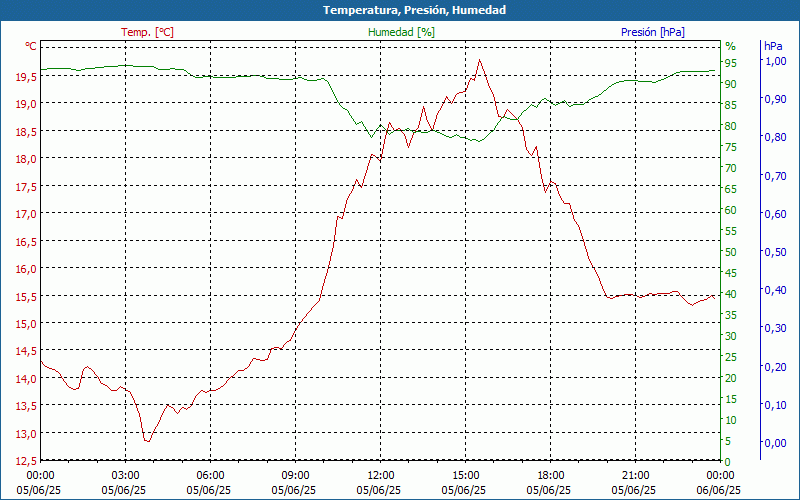
Task: Click the 90 tick on the green humidity axis
Action: pos(730,84)
